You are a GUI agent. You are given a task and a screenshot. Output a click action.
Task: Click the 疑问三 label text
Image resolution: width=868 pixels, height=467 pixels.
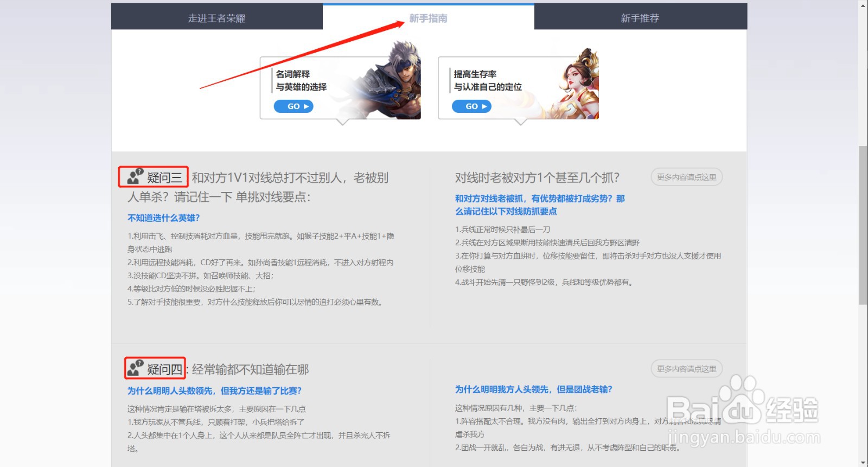(x=164, y=177)
